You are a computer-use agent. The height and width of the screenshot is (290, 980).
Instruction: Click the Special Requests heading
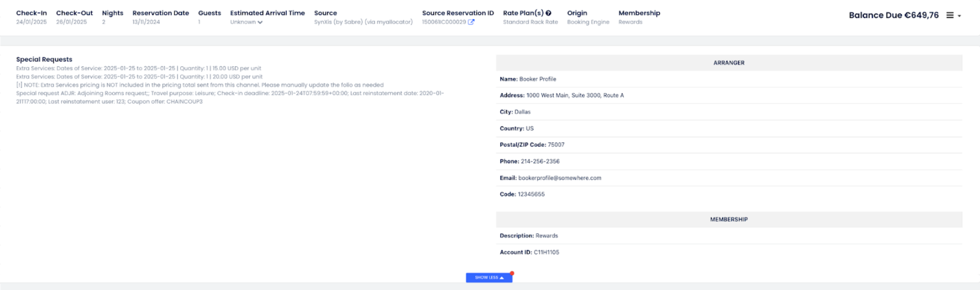click(44, 59)
